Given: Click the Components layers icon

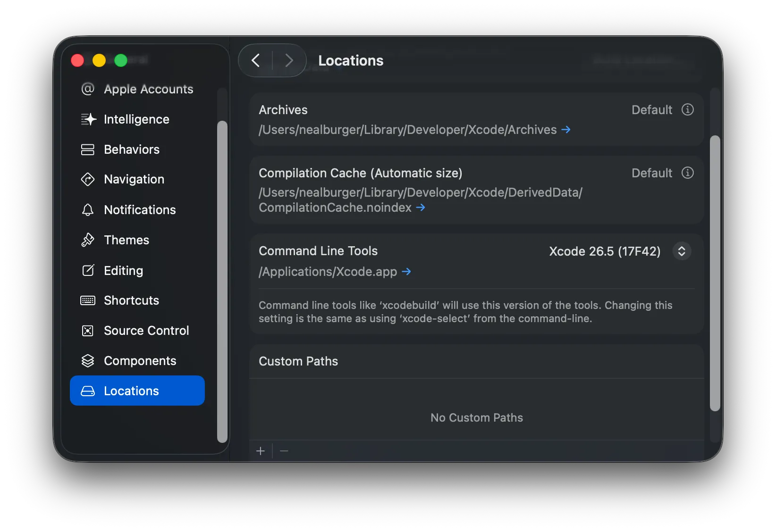Looking at the screenshot, I should [88, 361].
